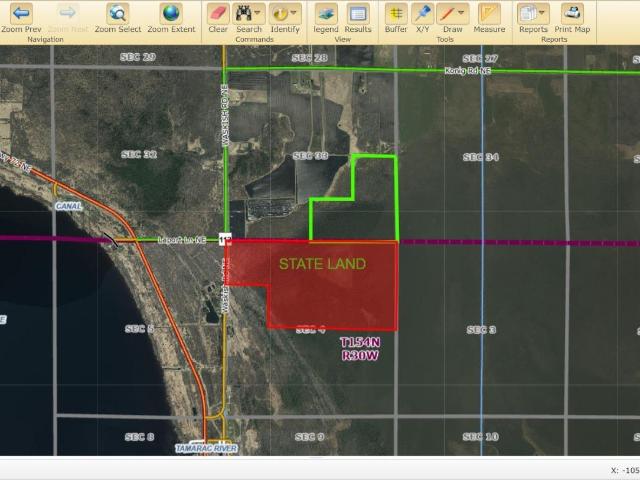640x480 pixels.
Task: Open the X/Y pushpin tool
Action: [x=422, y=13]
